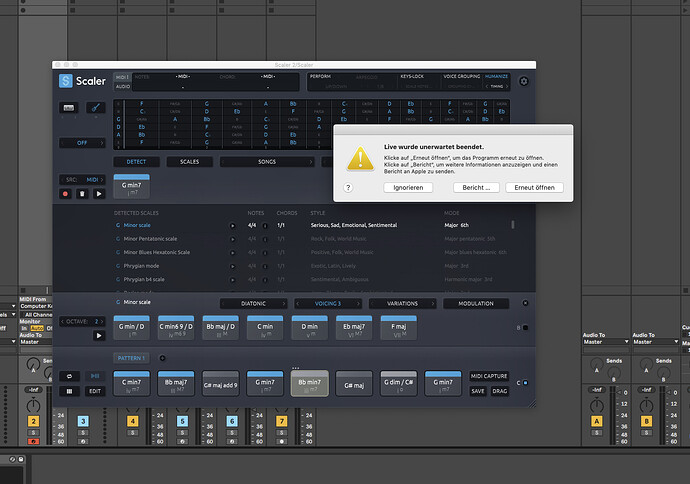Start recording with Scaler's red record button

click(x=66, y=194)
